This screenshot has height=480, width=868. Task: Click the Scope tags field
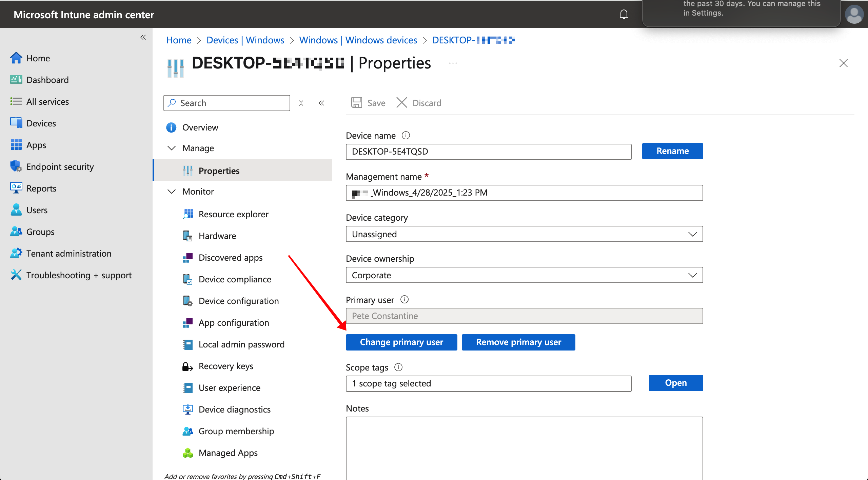pyautogui.click(x=489, y=383)
